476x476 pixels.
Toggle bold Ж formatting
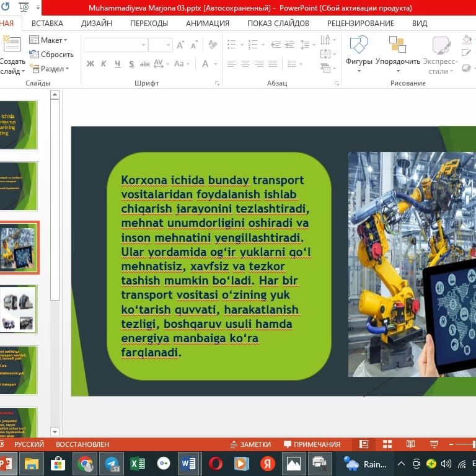[x=90, y=64]
